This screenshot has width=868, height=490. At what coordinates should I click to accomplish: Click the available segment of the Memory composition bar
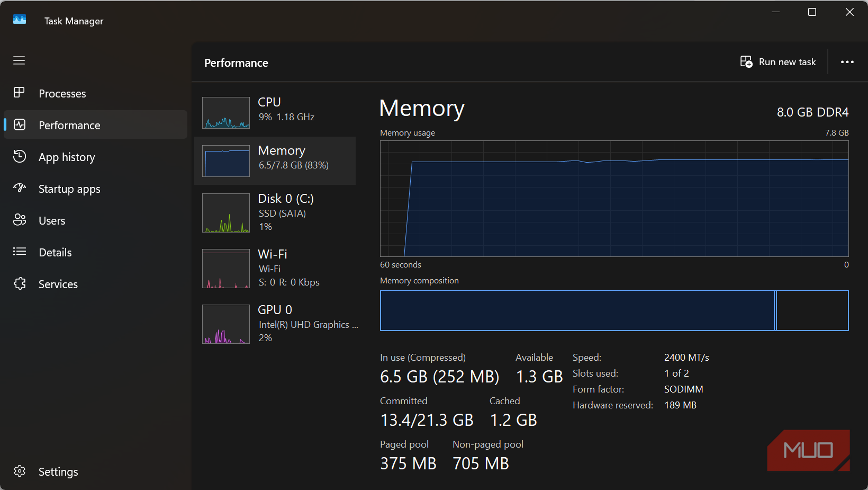(x=812, y=310)
